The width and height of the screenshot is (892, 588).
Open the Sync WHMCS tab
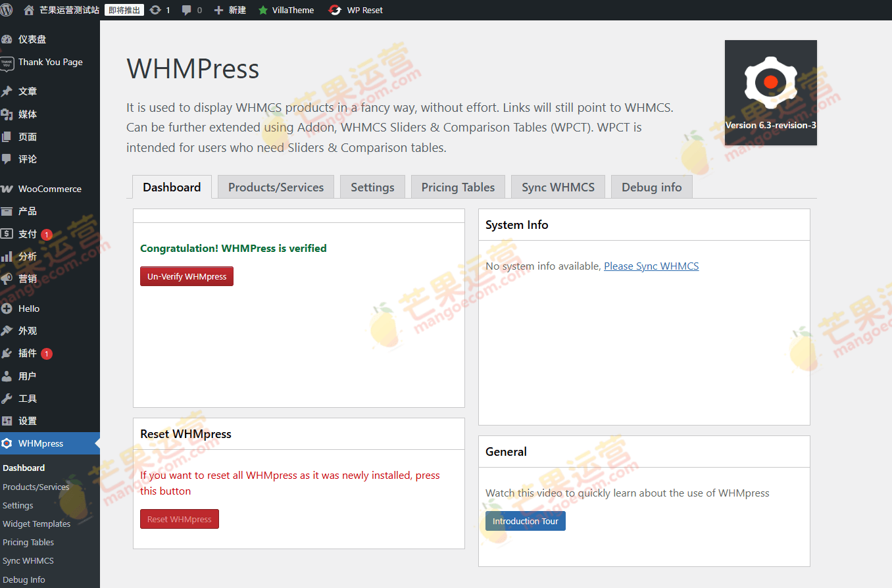click(x=557, y=187)
